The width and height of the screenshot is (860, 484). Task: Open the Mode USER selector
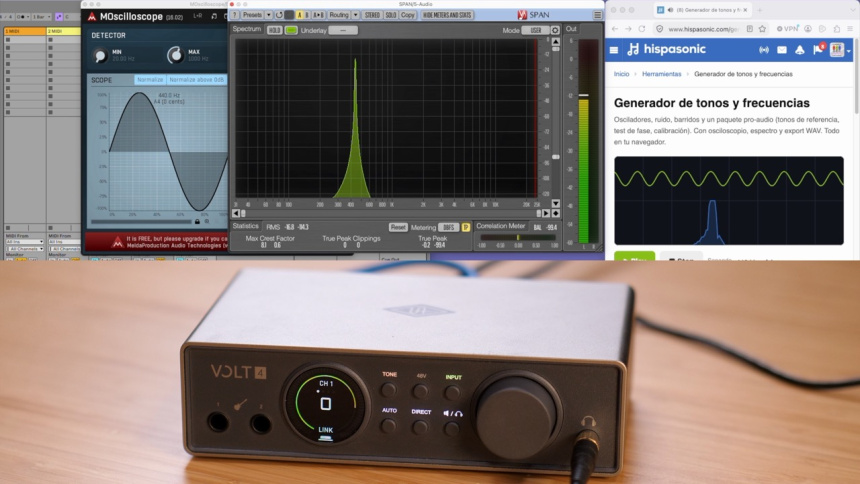(536, 30)
